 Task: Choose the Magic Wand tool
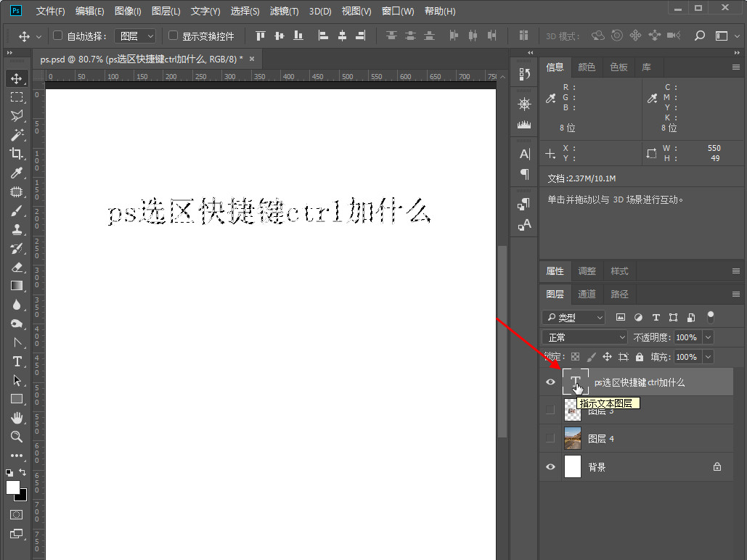click(x=17, y=135)
